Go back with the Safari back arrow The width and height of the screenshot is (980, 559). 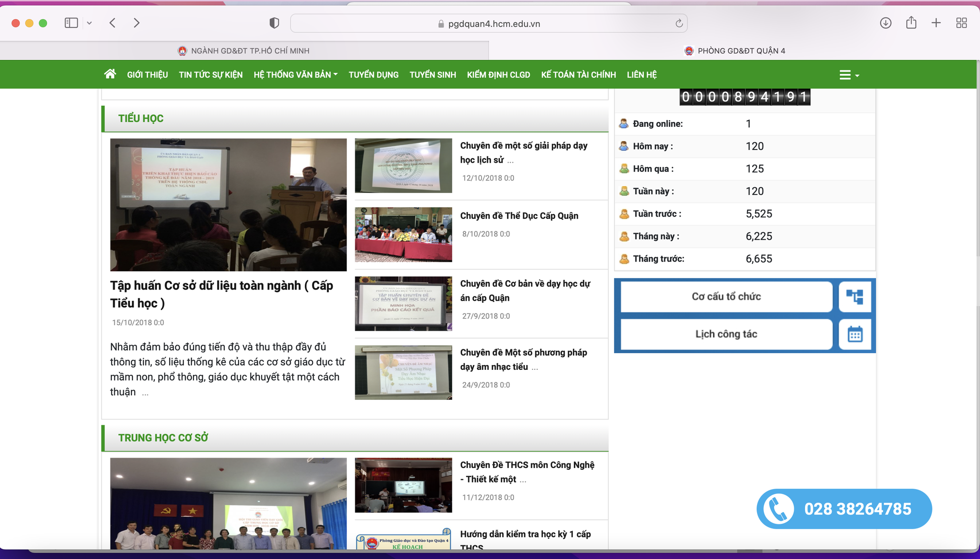(113, 23)
